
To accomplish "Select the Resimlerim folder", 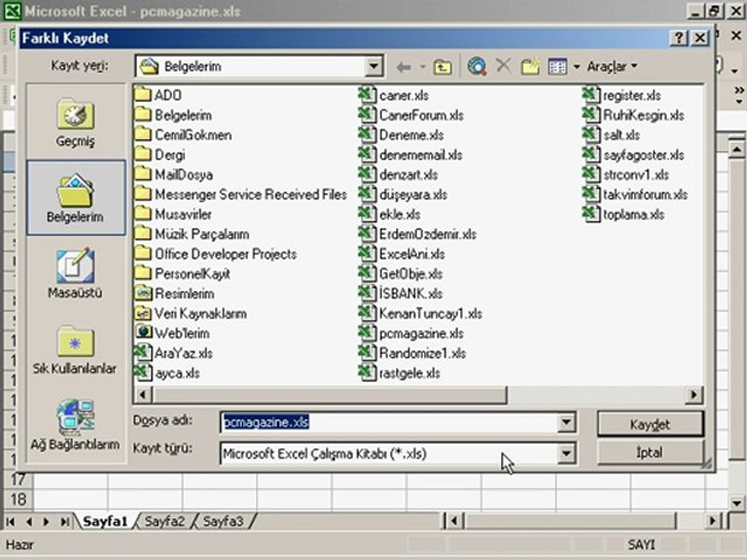I will point(175,294).
